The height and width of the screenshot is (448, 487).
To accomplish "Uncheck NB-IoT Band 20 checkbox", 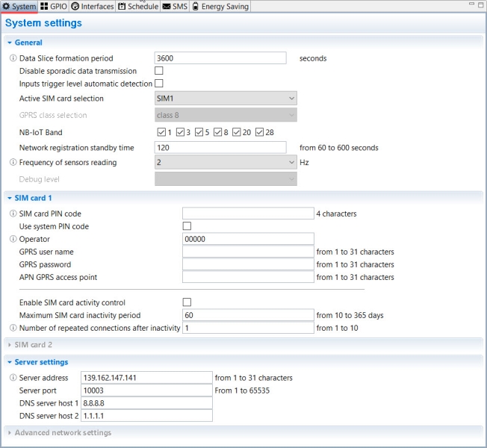I will [237, 132].
